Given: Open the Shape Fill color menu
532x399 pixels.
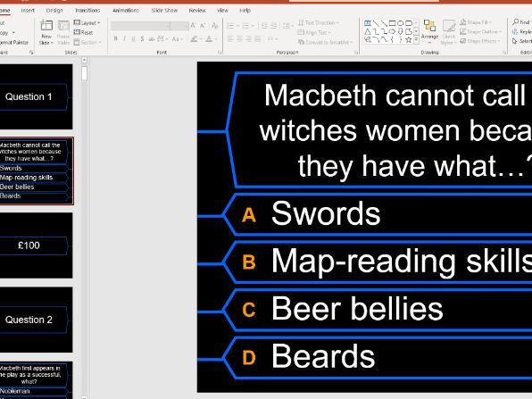Looking at the screenshot, I should (477, 22).
